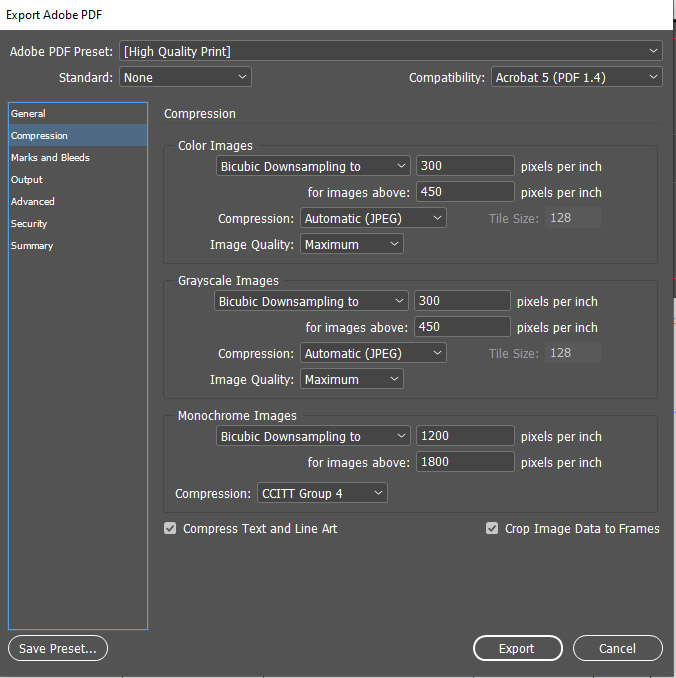676x678 pixels.
Task: Click the Export button
Action: click(518, 648)
